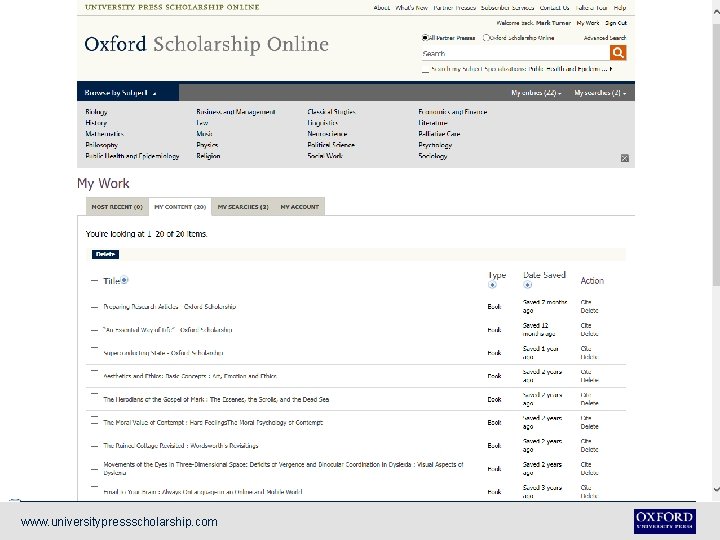Image resolution: width=720 pixels, height=540 pixels.
Task: Switch to the My Searches tab
Action: click(243, 207)
